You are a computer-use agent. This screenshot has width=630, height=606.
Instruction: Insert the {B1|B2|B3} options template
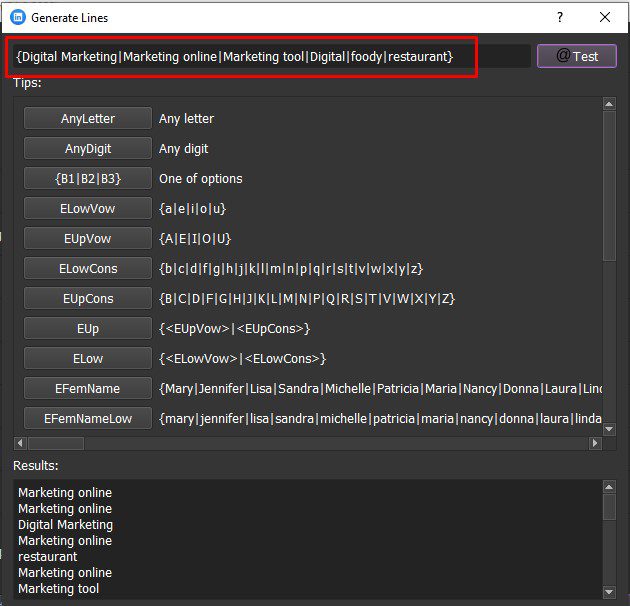pos(88,178)
